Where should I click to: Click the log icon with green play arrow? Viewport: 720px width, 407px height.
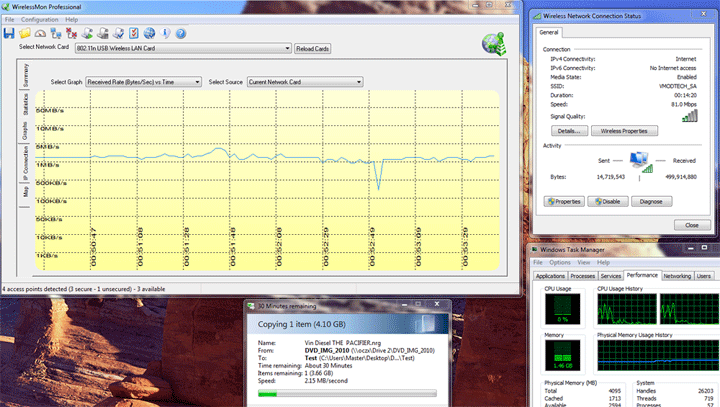click(x=87, y=33)
